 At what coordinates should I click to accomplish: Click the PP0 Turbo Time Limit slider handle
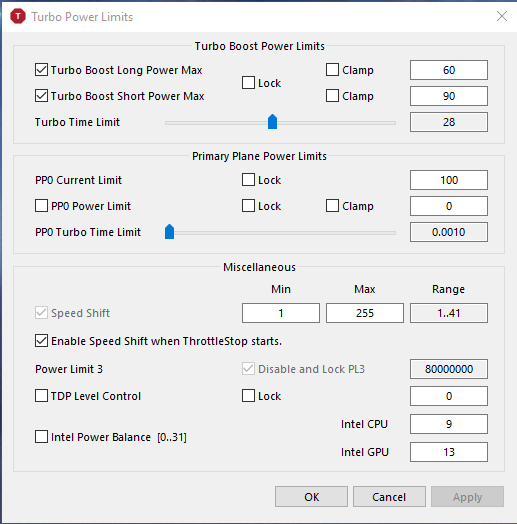coord(169,232)
